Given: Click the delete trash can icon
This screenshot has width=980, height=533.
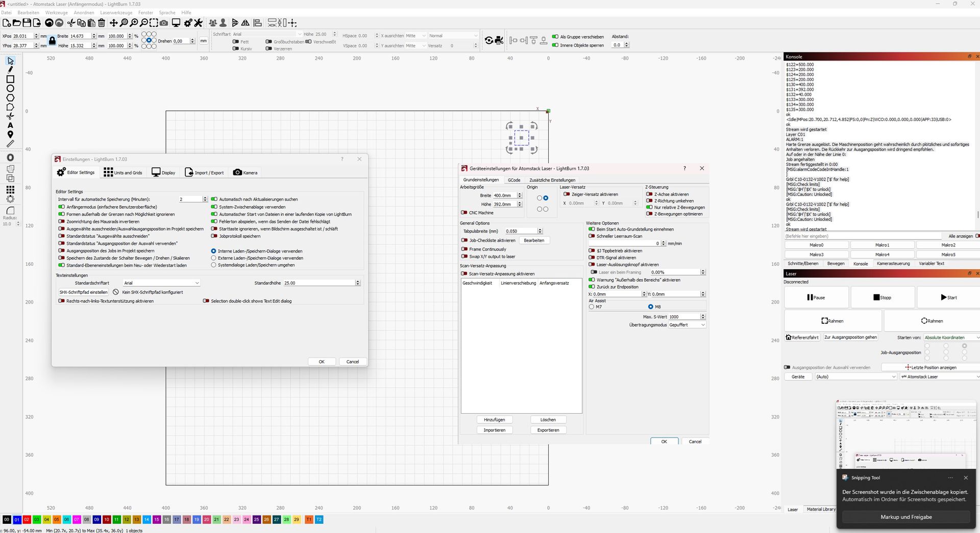Looking at the screenshot, I should tap(102, 23).
